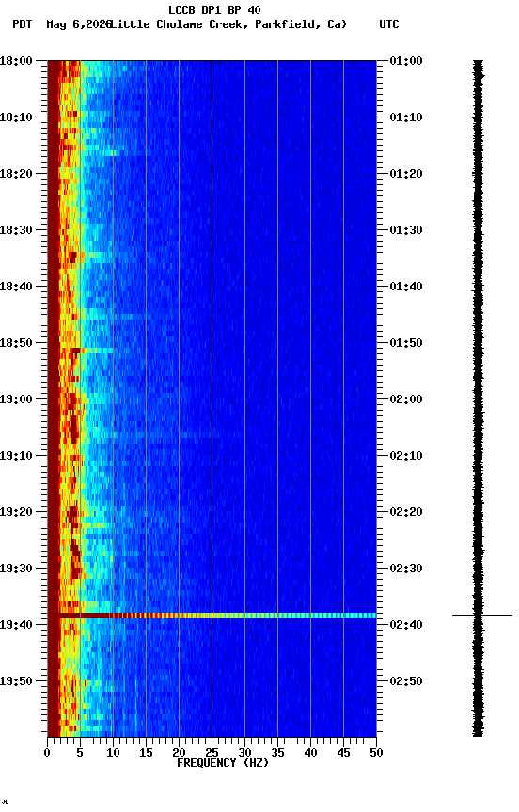Click the '25' frequency axis label

click(212, 753)
